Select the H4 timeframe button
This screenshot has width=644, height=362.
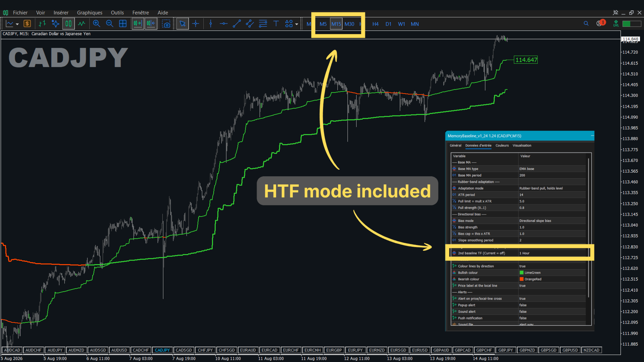pos(375,24)
